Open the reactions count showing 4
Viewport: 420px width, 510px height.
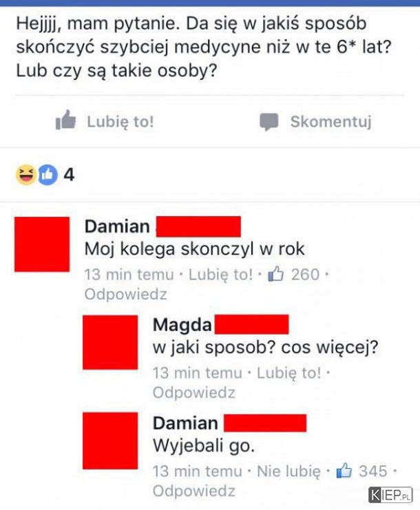(69, 175)
